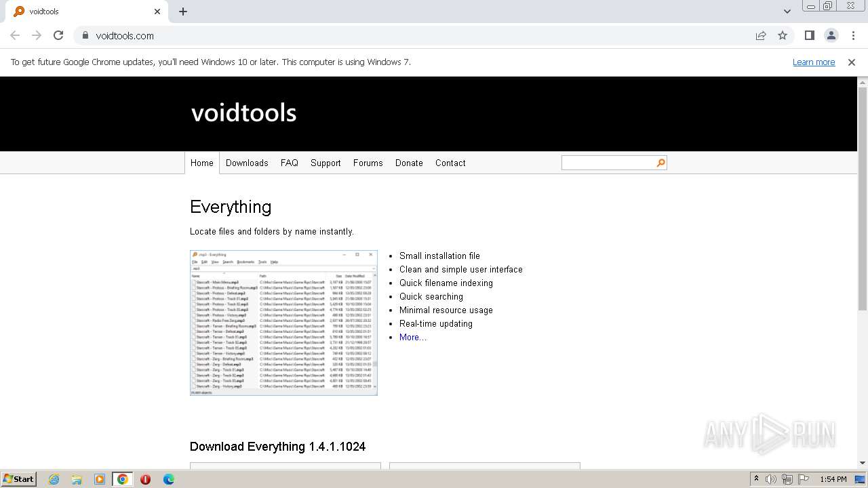The width and height of the screenshot is (868, 488).
Task: Open Windows Explorer from the taskbar
Action: click(77, 479)
